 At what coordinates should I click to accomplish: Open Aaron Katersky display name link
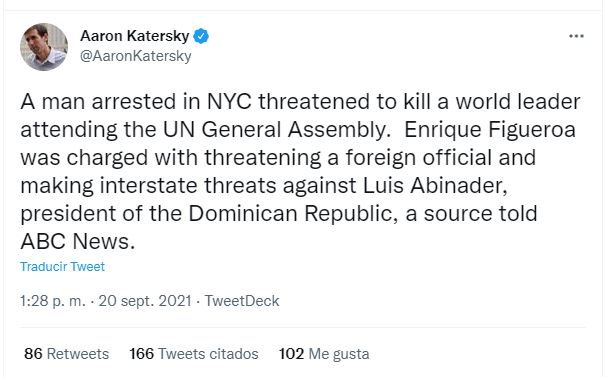point(134,36)
